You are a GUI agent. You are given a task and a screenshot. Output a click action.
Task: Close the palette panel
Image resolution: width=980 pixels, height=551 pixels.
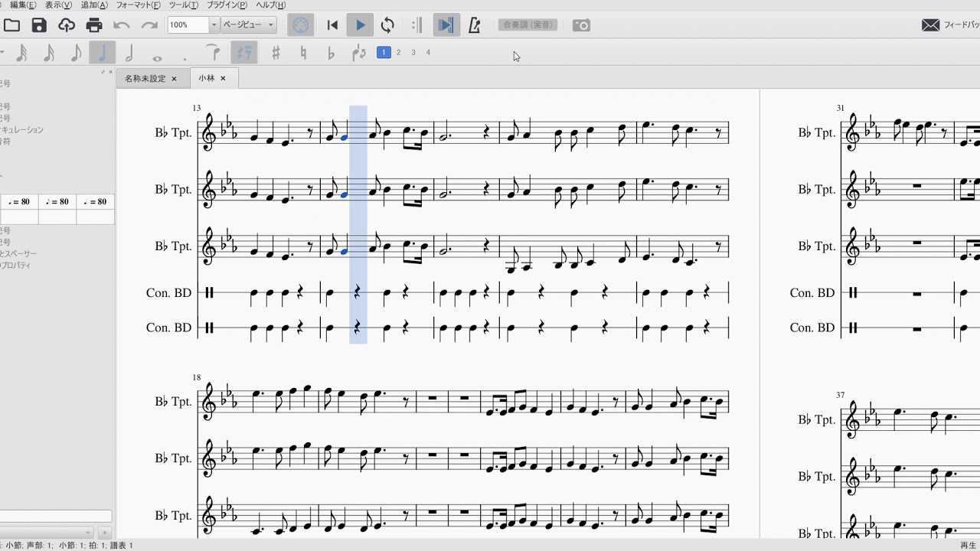pos(110,72)
